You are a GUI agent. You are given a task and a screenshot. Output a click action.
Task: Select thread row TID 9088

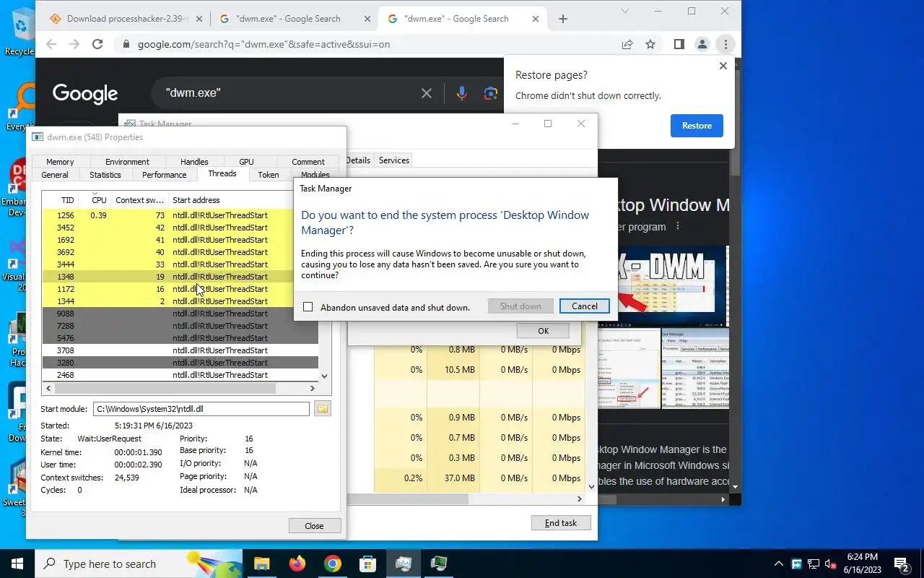[x=180, y=314]
